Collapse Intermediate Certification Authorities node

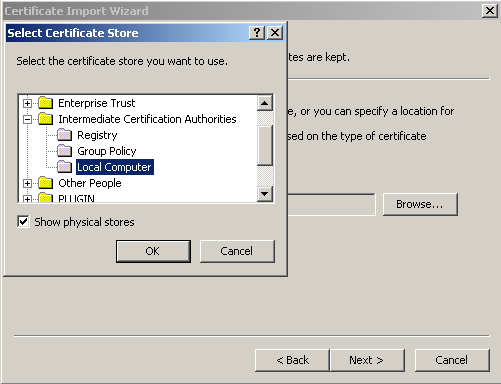27,119
